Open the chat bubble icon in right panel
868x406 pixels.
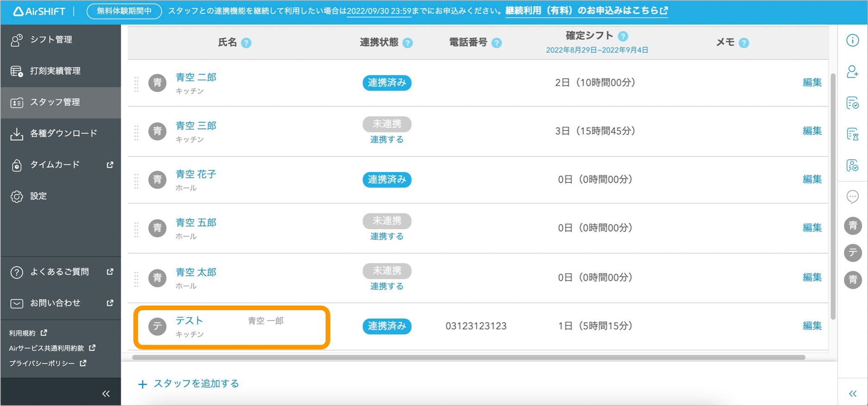852,197
